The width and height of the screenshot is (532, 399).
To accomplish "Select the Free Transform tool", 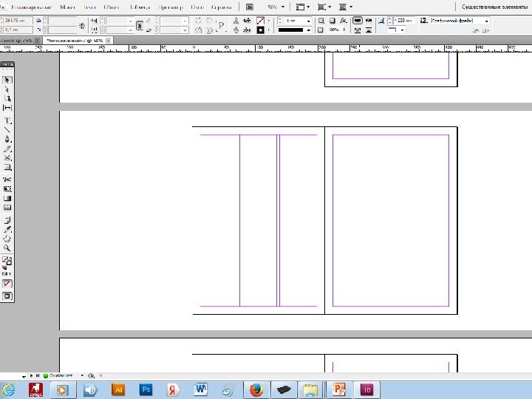I will click(x=7, y=189).
